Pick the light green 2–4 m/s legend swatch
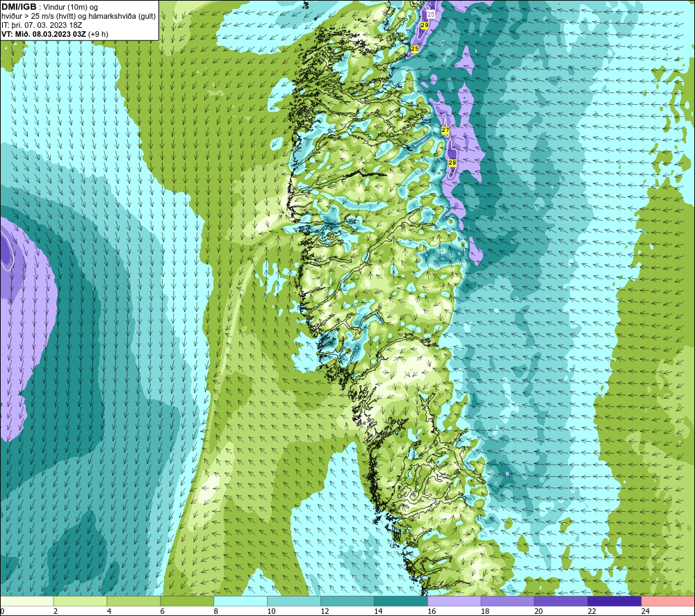 coord(80,601)
